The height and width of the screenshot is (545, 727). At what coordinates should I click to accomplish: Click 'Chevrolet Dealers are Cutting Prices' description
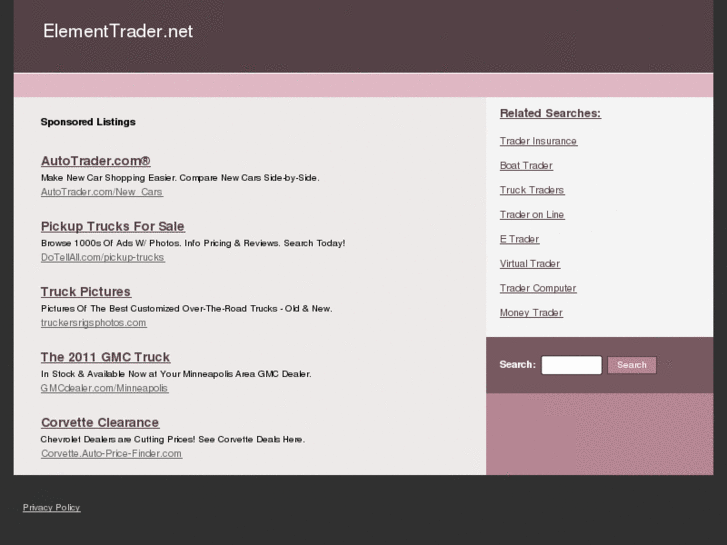coord(173,439)
